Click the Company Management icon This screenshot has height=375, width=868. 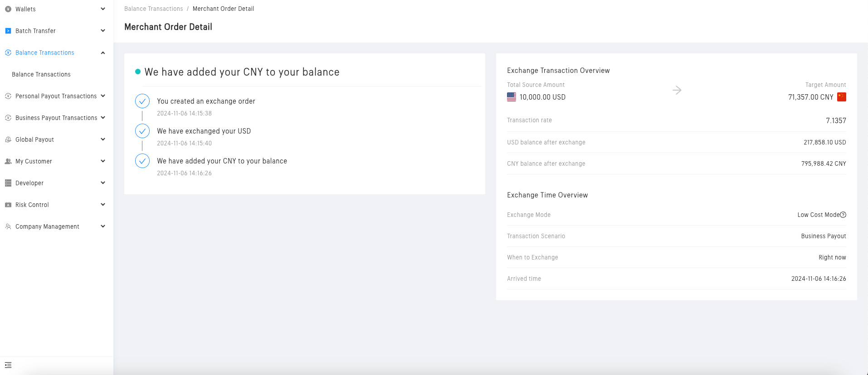click(x=8, y=226)
